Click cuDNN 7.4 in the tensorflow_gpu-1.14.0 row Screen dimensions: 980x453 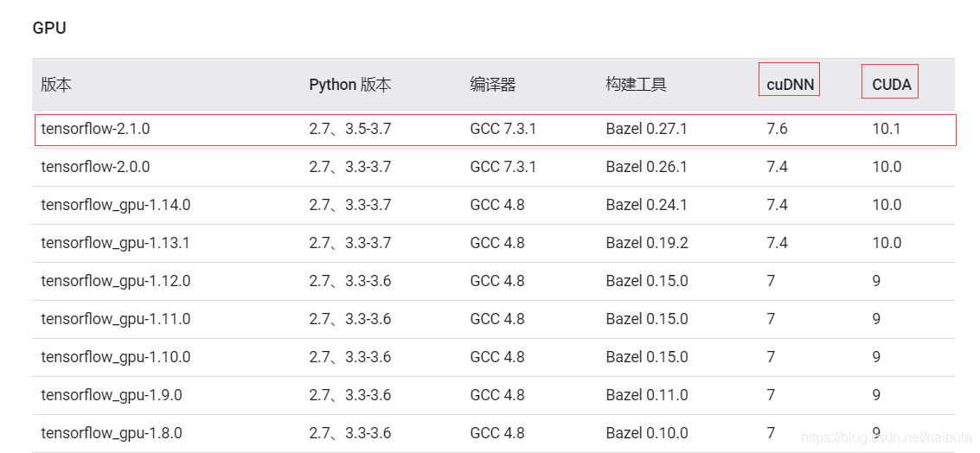click(777, 205)
